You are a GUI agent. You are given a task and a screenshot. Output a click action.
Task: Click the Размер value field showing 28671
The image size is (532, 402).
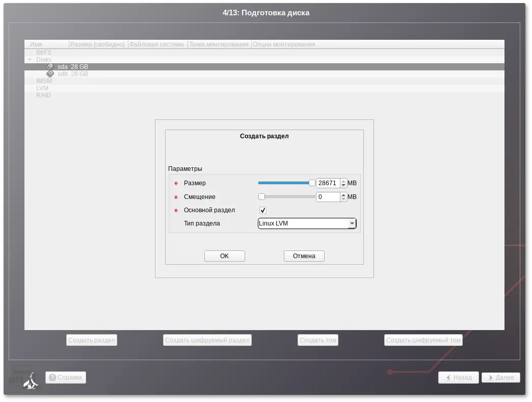point(328,183)
